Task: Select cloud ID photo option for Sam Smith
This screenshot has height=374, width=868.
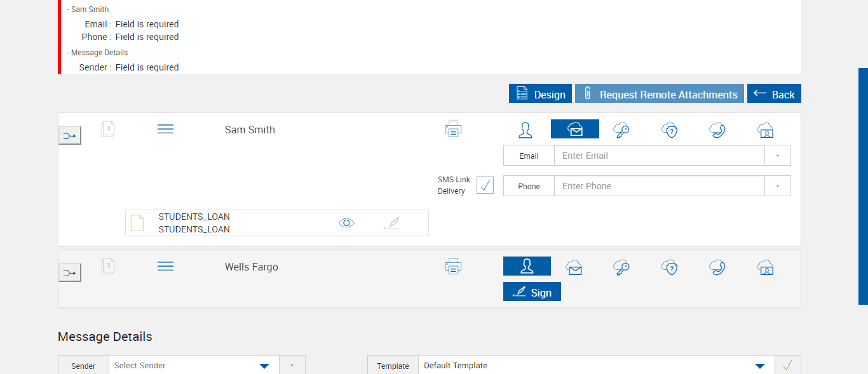Action: tap(765, 130)
